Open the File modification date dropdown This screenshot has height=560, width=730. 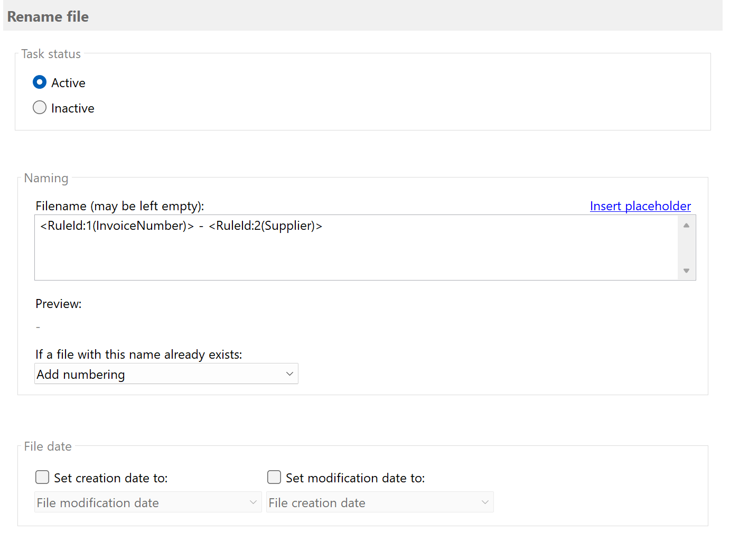[x=148, y=502]
